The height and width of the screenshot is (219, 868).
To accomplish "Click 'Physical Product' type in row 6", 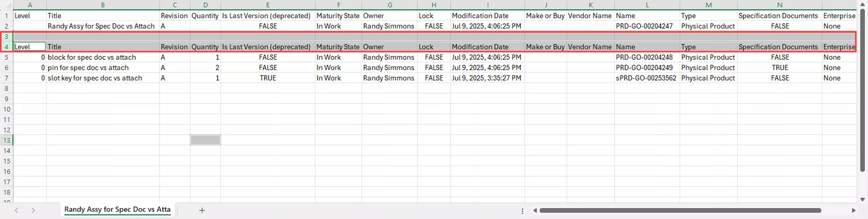I will [709, 68].
